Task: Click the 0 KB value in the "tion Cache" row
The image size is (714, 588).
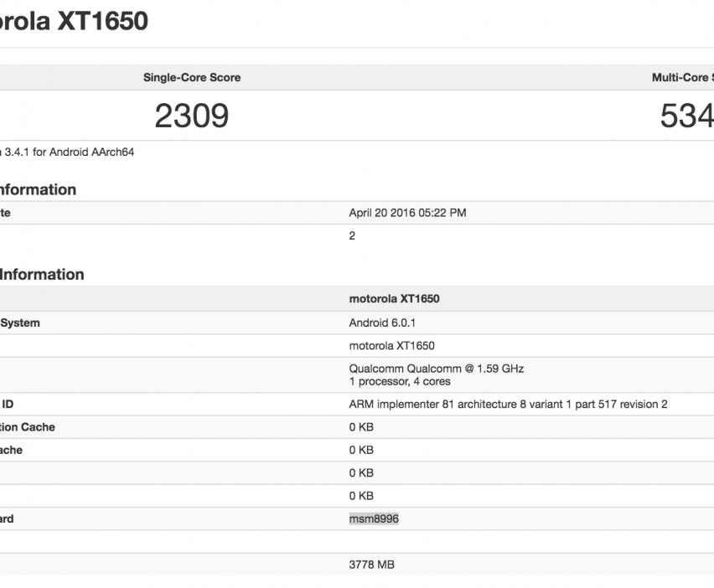Action: click(x=361, y=426)
